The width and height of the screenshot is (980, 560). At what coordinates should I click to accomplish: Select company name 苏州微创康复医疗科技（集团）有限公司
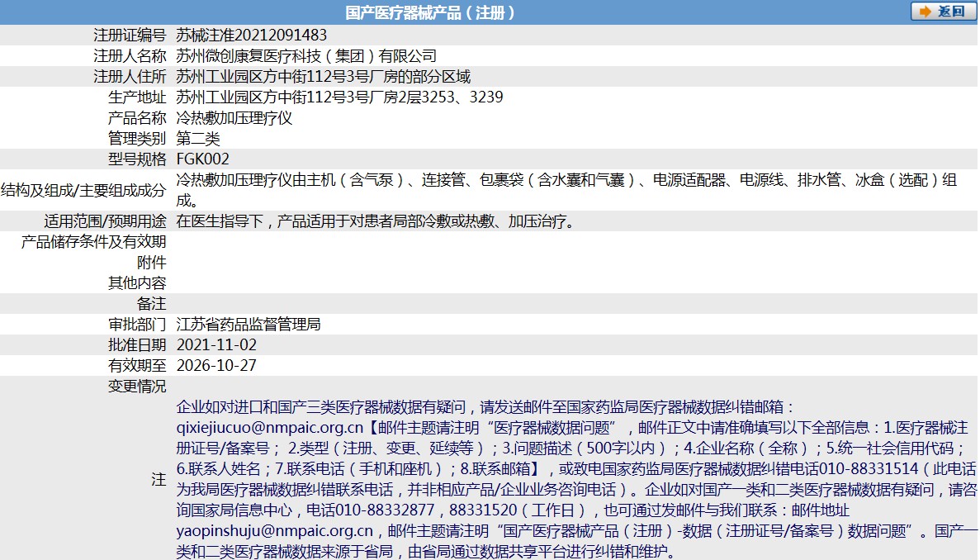pyautogui.click(x=306, y=55)
